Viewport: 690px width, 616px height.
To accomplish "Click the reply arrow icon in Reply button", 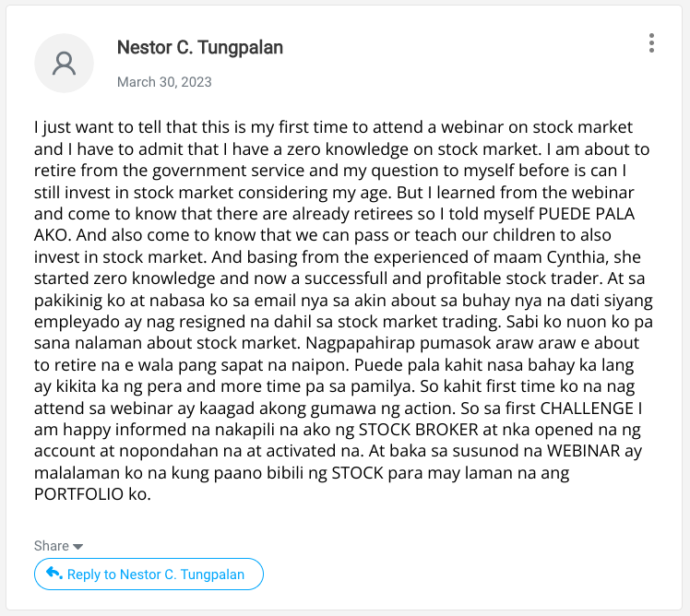I will 54,573.
